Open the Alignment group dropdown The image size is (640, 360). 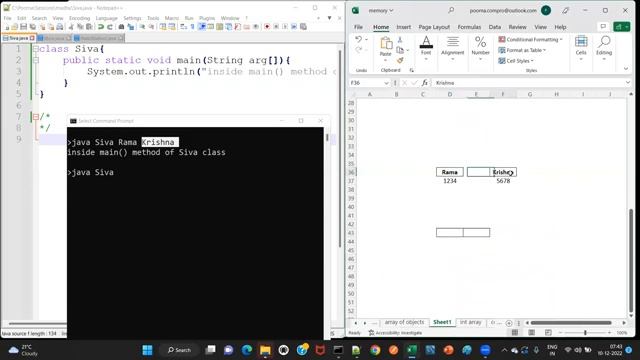tap(453, 59)
